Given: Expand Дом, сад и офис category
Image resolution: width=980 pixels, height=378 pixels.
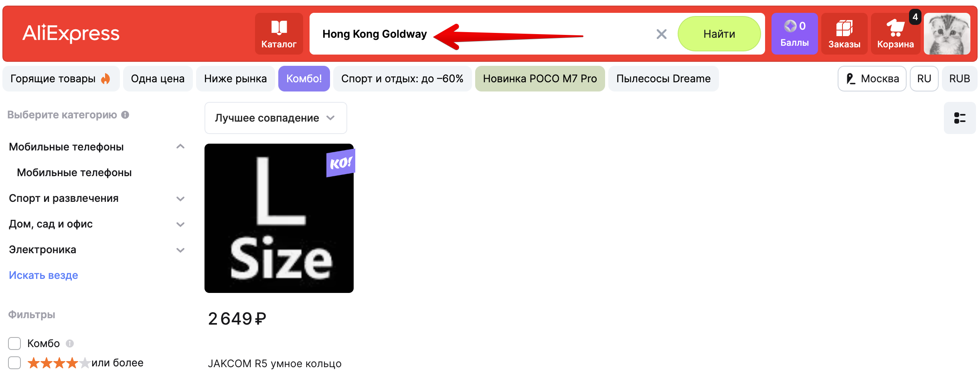Looking at the screenshot, I should point(180,224).
